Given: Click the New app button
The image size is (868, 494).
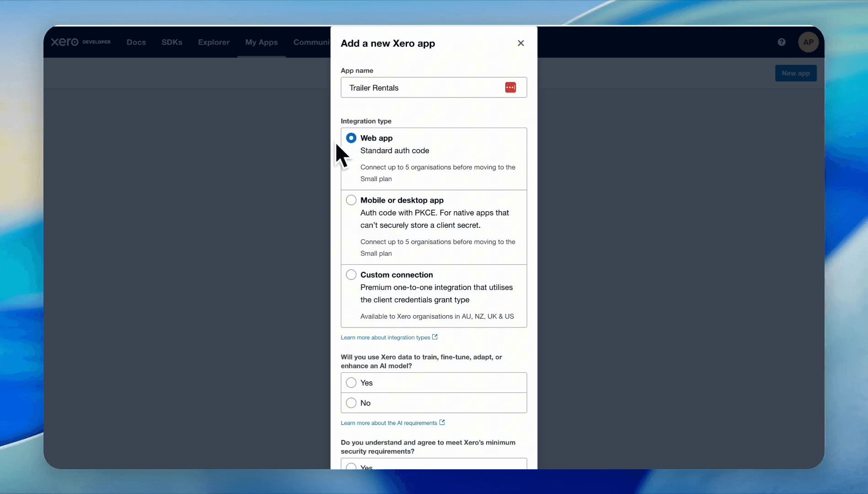Looking at the screenshot, I should [x=796, y=73].
